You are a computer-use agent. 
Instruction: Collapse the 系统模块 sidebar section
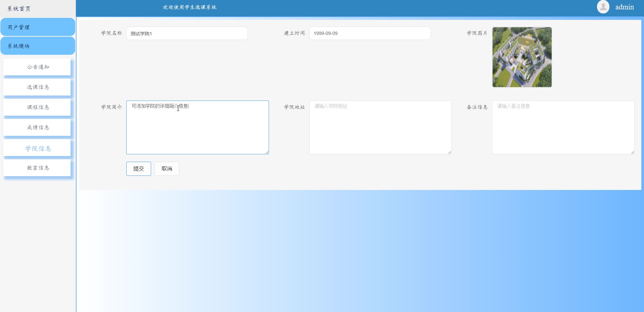point(38,46)
